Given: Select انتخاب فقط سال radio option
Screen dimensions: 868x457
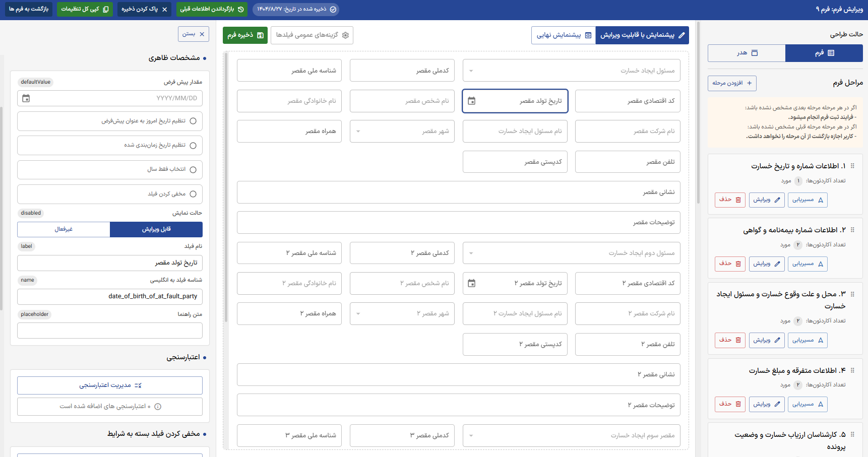Looking at the screenshot, I should 194,170.
